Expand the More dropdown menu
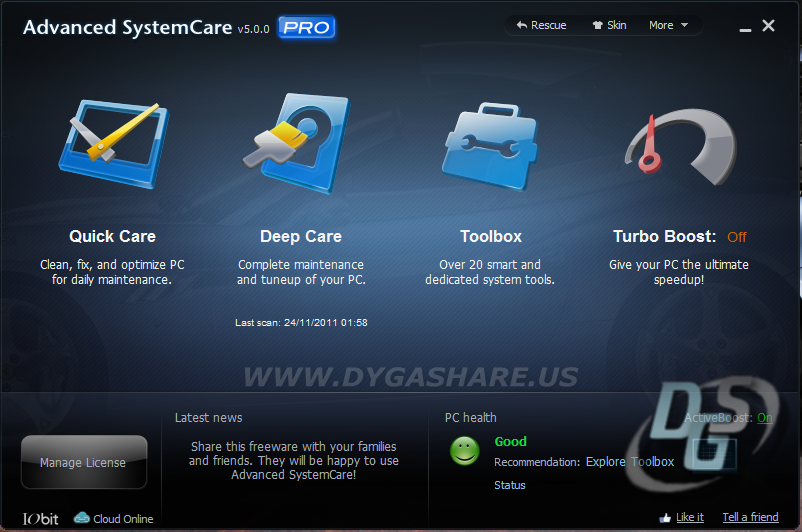 [x=669, y=25]
